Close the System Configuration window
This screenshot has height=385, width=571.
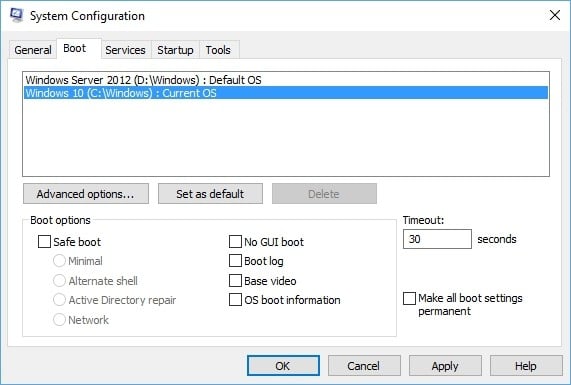pos(555,15)
